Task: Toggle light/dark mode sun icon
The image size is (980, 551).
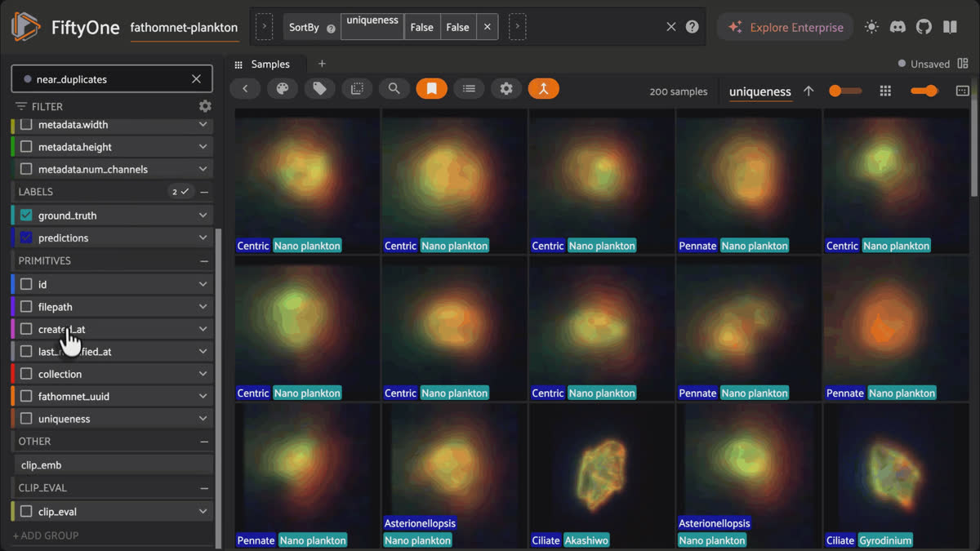Action: (871, 27)
